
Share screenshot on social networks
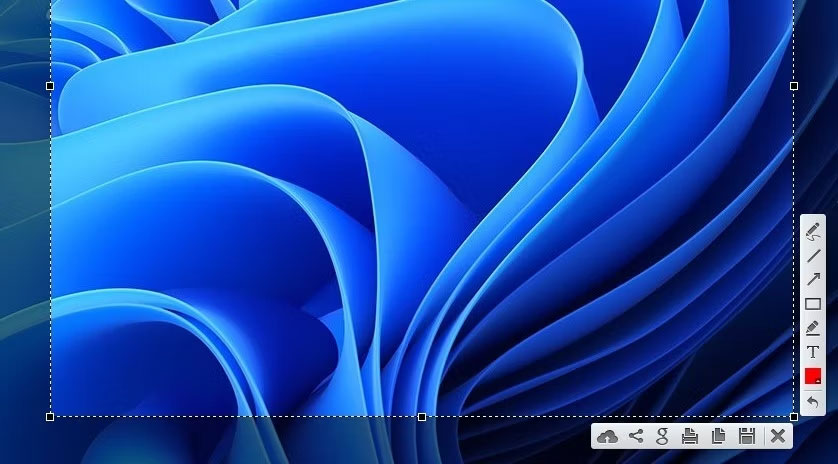tap(635, 436)
